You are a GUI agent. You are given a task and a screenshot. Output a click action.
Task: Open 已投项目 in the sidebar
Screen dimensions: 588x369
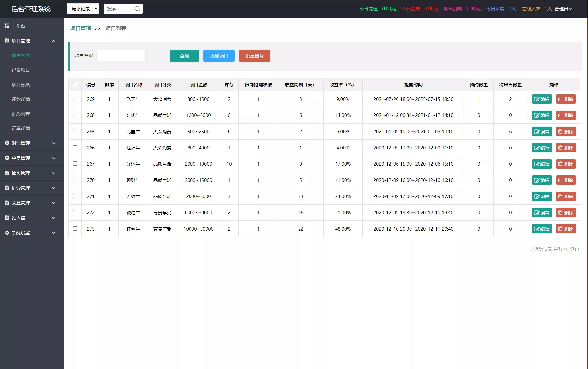(x=21, y=70)
